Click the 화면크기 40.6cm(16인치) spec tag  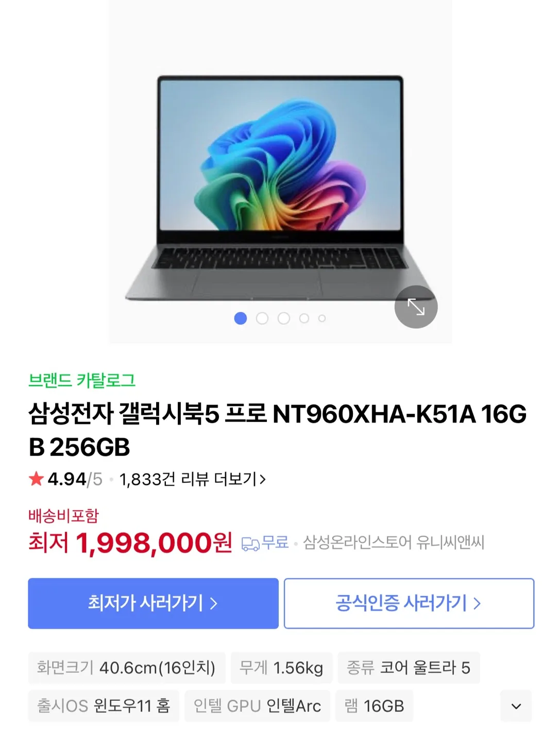127,668
